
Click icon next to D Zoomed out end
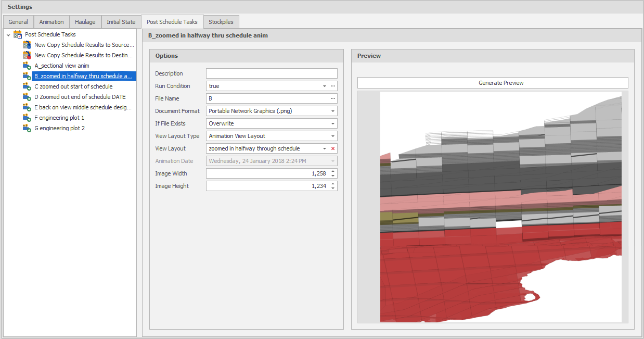pyautogui.click(x=27, y=97)
